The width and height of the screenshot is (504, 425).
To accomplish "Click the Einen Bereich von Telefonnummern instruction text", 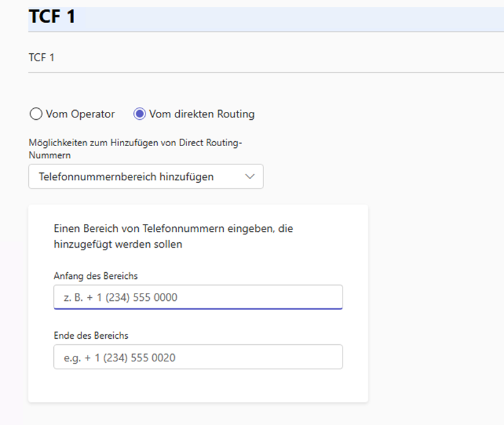I will [173, 237].
